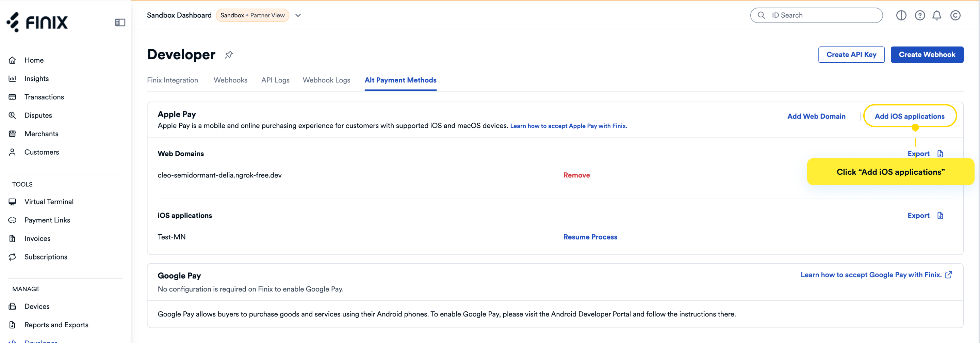Click the Test-MN application name
The image size is (980, 343).
click(x=171, y=237)
